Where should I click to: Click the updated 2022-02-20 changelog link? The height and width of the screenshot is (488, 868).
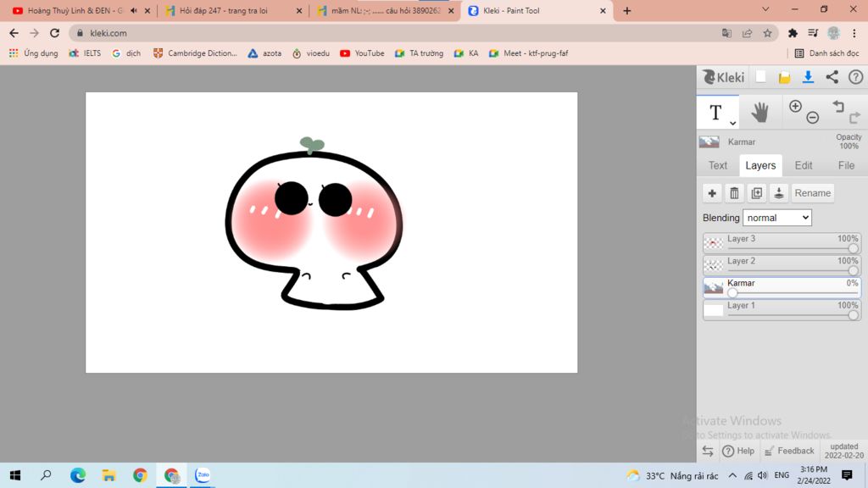click(x=843, y=451)
